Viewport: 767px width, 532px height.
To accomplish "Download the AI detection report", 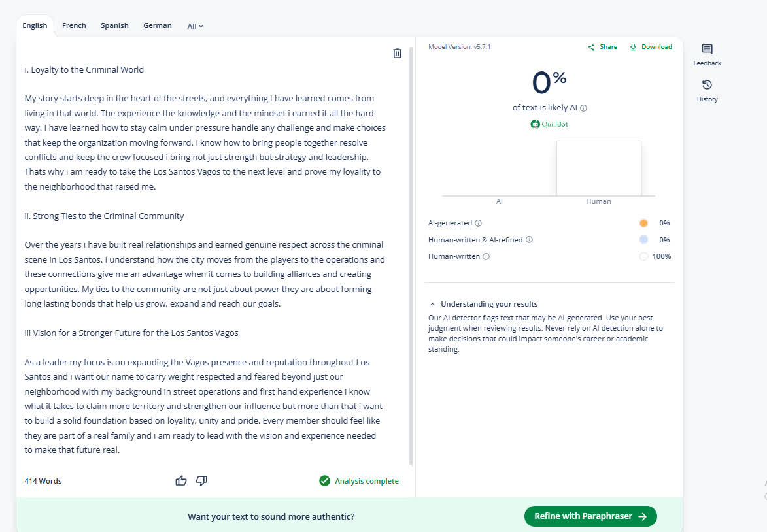I will point(651,47).
